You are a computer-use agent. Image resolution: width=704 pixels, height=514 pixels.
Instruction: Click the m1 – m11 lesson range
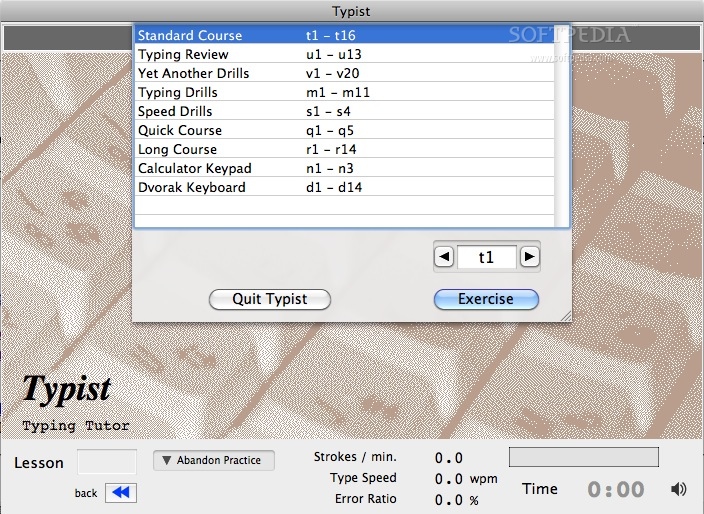(x=338, y=92)
